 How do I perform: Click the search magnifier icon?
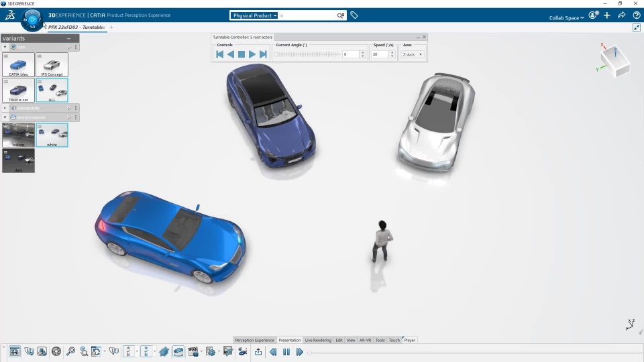pos(341,15)
